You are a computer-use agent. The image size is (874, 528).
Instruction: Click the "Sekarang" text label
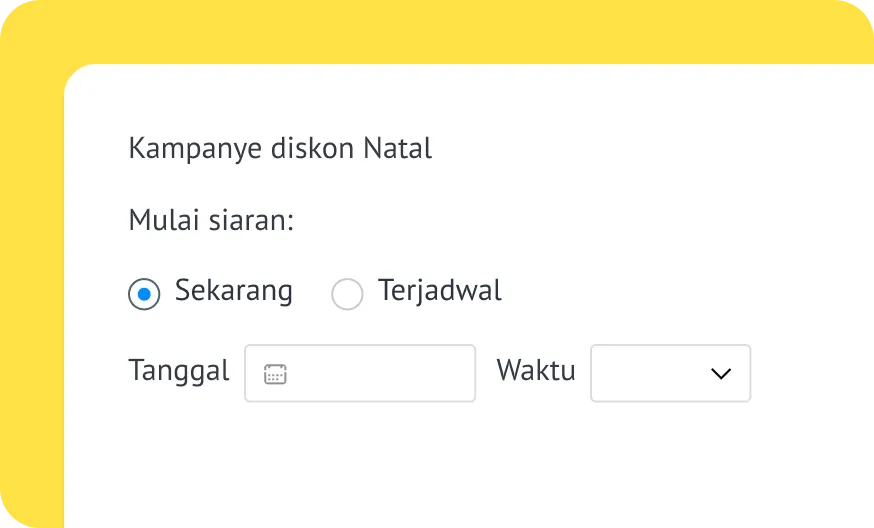[x=234, y=291]
